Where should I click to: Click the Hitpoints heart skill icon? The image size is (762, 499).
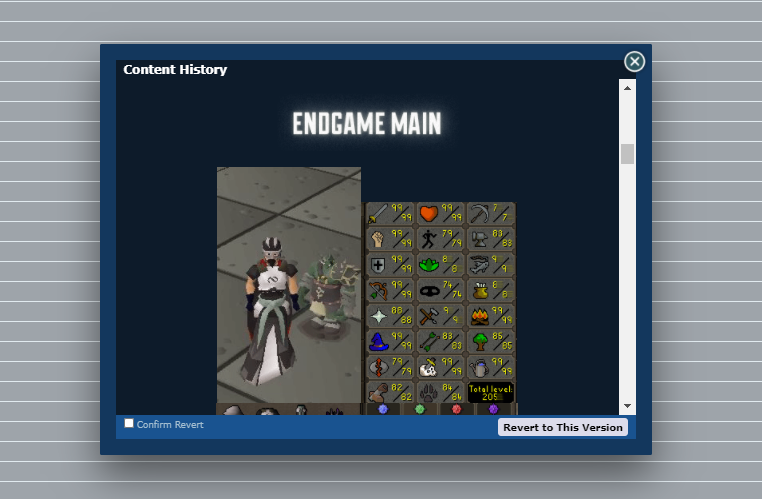click(x=429, y=213)
